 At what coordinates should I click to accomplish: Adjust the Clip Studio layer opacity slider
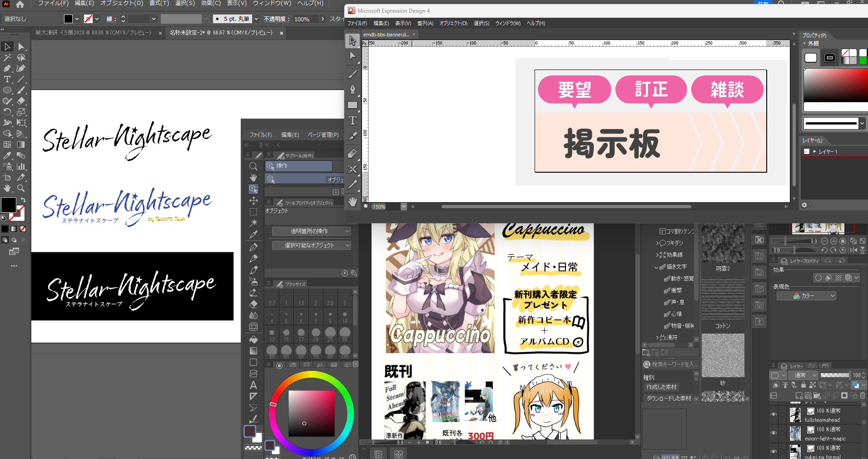(x=835, y=375)
